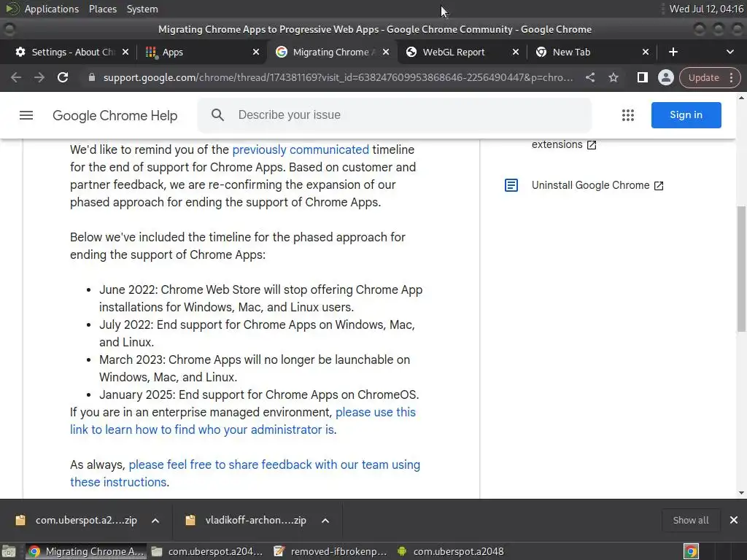Viewport: 747px width, 560px height.
Task: Switch to the New Tab tab
Action: [x=591, y=52]
